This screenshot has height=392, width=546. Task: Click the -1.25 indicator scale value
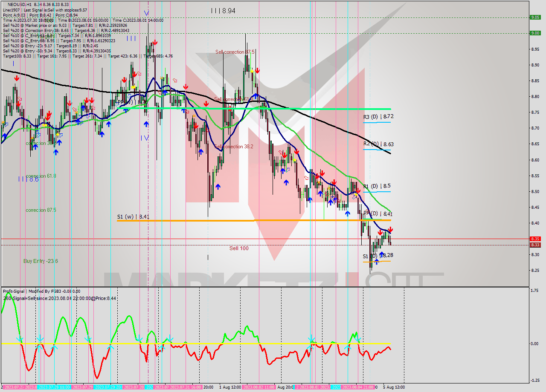coord(534,380)
